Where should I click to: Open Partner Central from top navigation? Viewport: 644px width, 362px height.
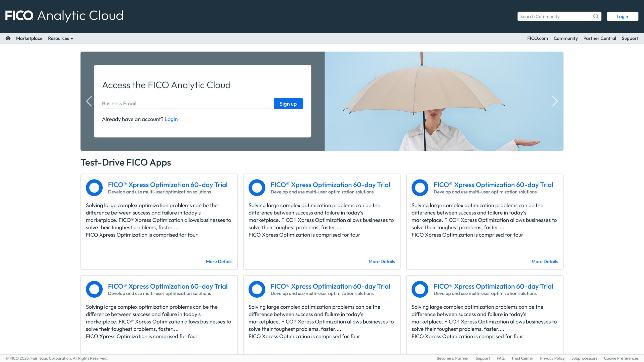[x=599, y=38]
